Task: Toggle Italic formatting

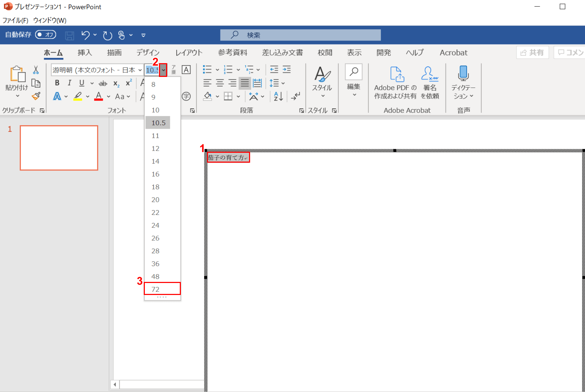Action: click(x=70, y=83)
